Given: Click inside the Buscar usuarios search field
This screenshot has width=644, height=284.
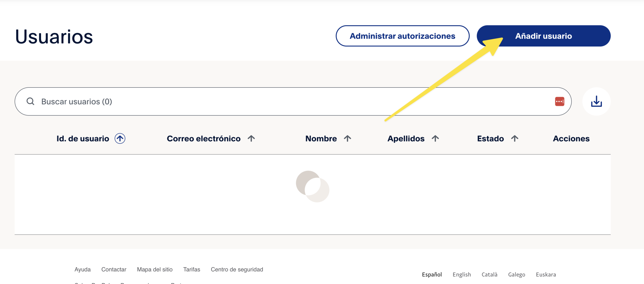Looking at the screenshot, I should coord(176,101).
